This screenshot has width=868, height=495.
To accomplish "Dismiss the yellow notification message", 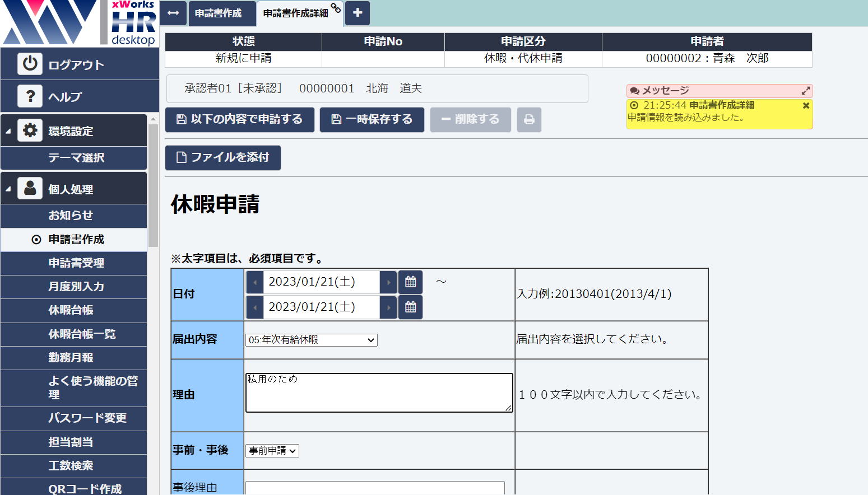I will pos(806,105).
